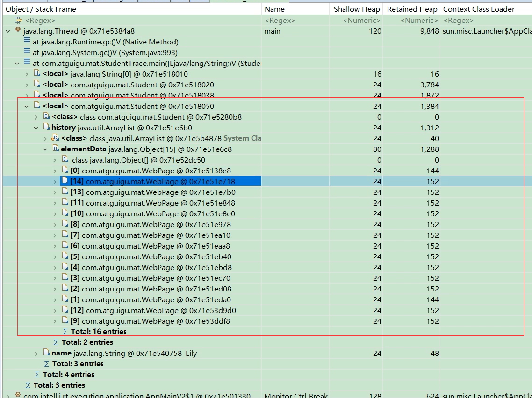Screen dimensions: 532x398
Task: Sort by Shallow Heap column header
Action: (x=356, y=9)
